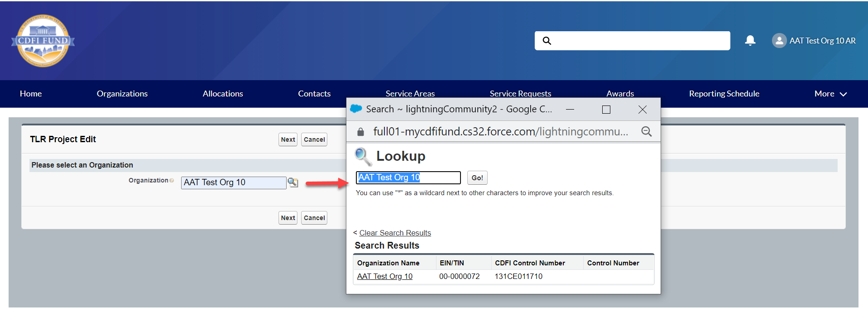Click the TLR Project Edit heading
868x312 pixels.
click(63, 139)
